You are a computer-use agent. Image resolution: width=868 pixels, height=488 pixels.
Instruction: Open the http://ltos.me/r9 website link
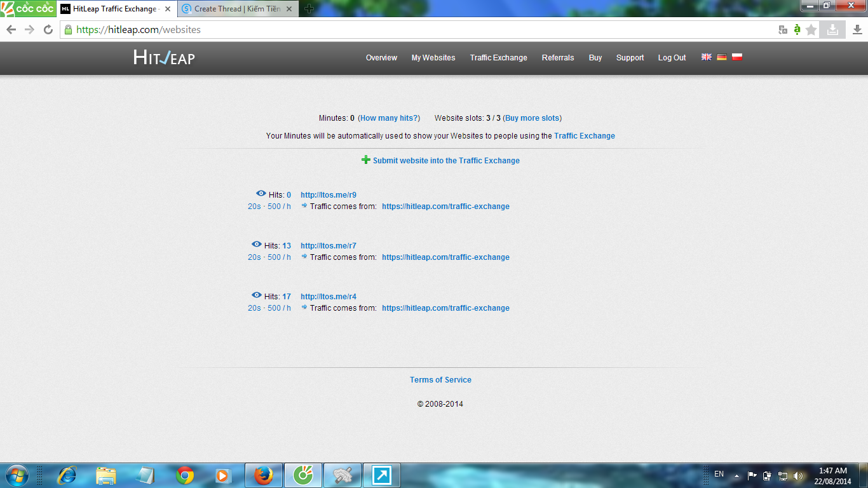(x=329, y=195)
